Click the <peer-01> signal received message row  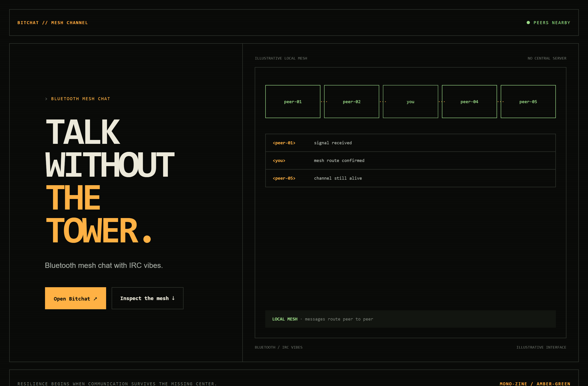click(x=410, y=143)
